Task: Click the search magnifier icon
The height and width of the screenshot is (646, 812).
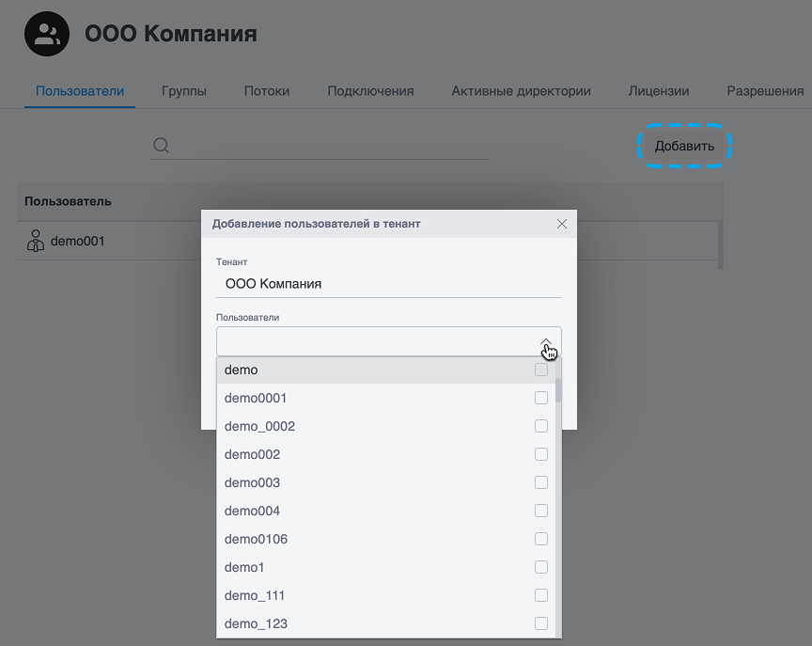Action: (161, 146)
